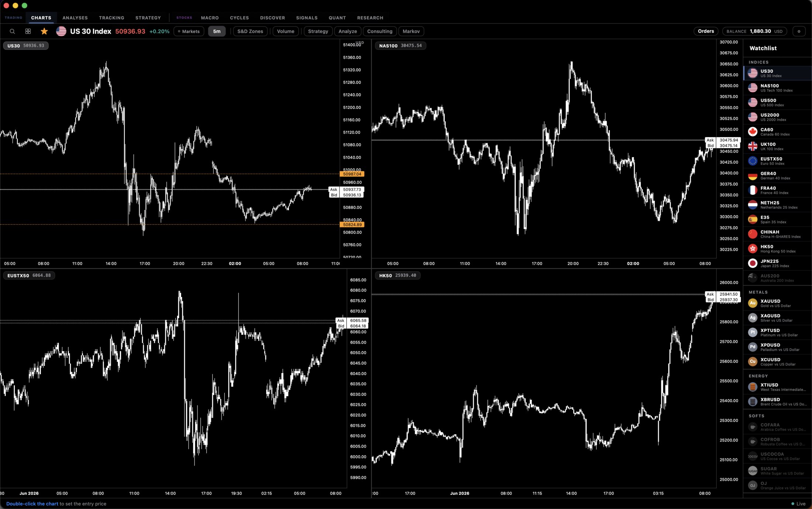Click the 50987.04 orange price level marker
This screenshot has height=509, width=812.
click(x=352, y=174)
